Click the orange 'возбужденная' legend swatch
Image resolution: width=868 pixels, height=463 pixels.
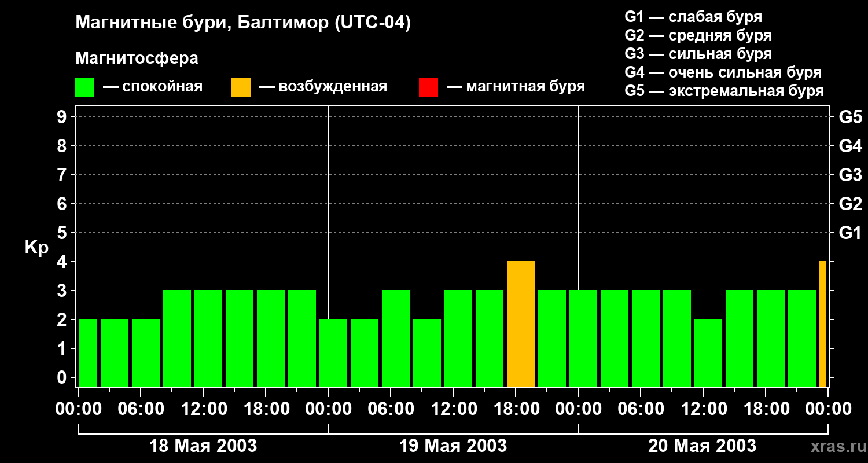(241, 87)
